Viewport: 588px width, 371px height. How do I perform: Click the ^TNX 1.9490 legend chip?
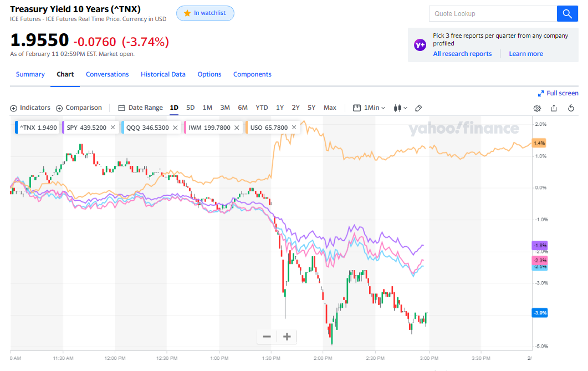point(38,128)
